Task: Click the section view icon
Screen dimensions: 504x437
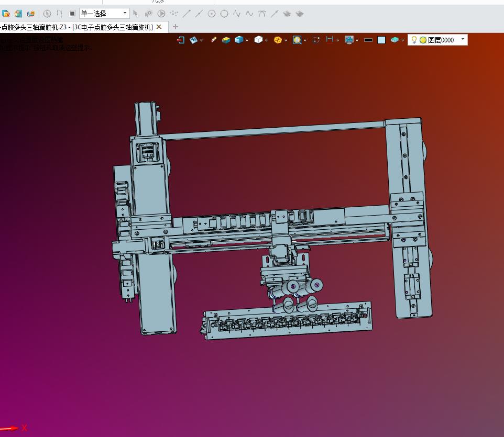Action: [x=194, y=40]
